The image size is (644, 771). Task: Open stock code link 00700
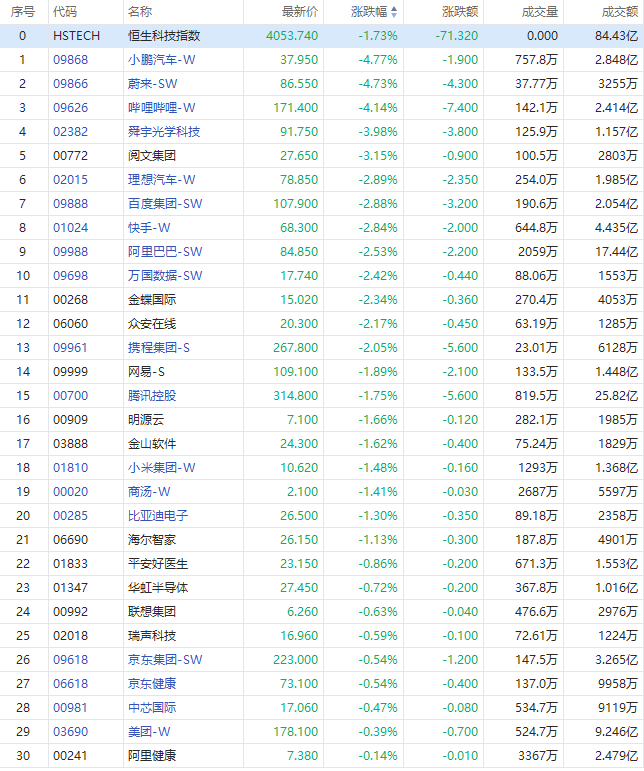[x=70, y=396]
